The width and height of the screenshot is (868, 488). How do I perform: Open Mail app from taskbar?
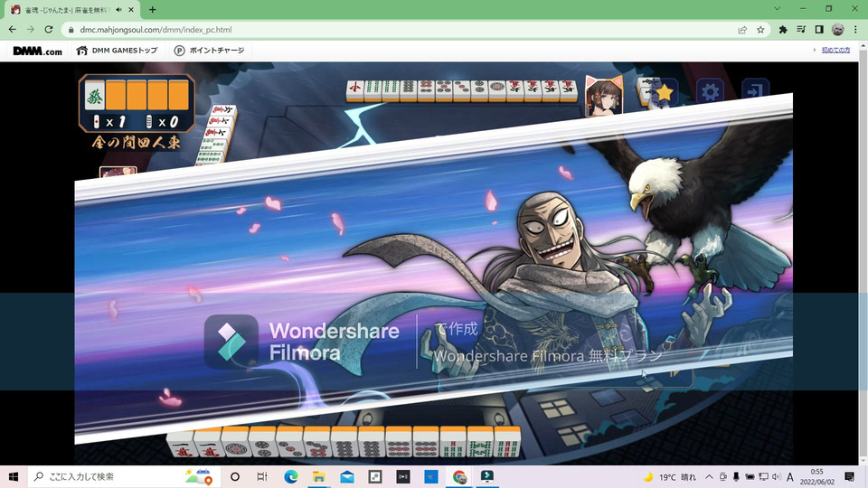[x=347, y=476]
